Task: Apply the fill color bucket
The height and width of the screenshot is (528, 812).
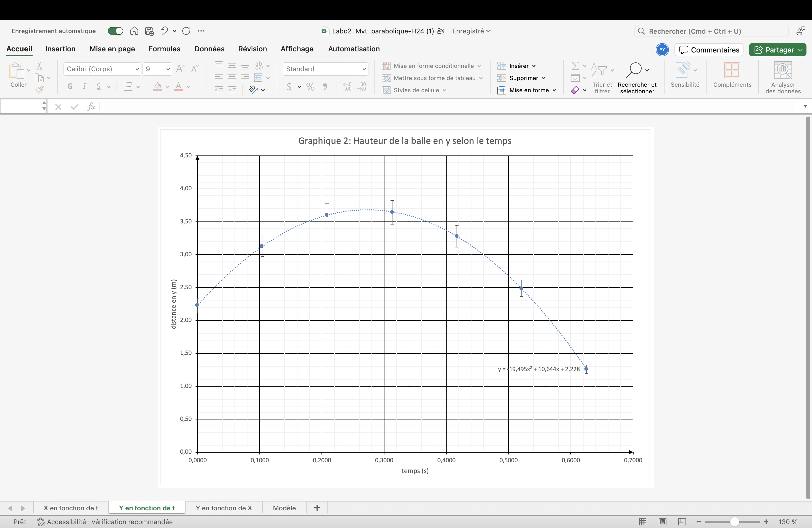Action: [157, 87]
